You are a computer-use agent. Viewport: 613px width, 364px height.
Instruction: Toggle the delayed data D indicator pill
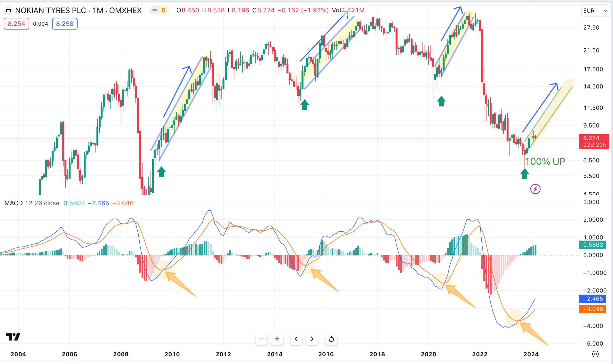(x=159, y=10)
